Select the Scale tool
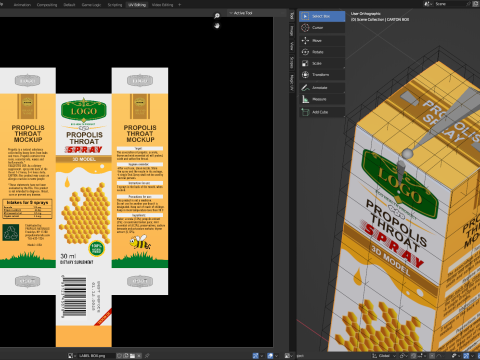Image resolution: width=480 pixels, height=360 pixels. 322,63
